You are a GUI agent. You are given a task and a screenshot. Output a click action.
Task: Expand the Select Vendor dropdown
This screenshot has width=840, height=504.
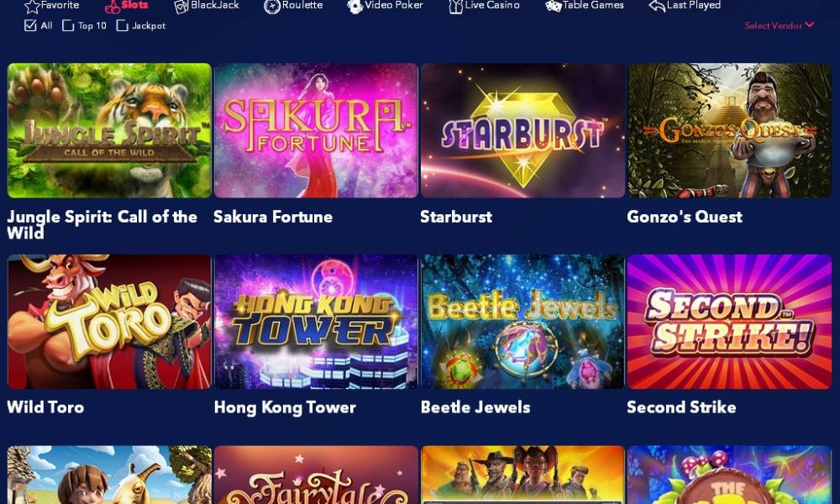coord(780,25)
